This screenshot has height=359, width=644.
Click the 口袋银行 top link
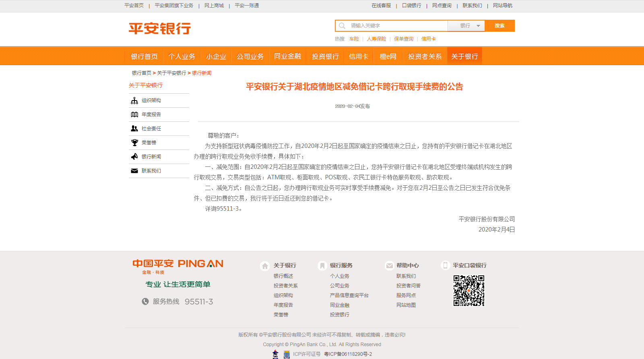pos(412,6)
